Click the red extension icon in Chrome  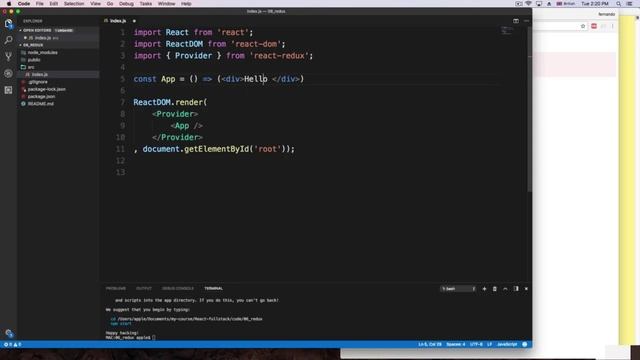coord(594,26)
